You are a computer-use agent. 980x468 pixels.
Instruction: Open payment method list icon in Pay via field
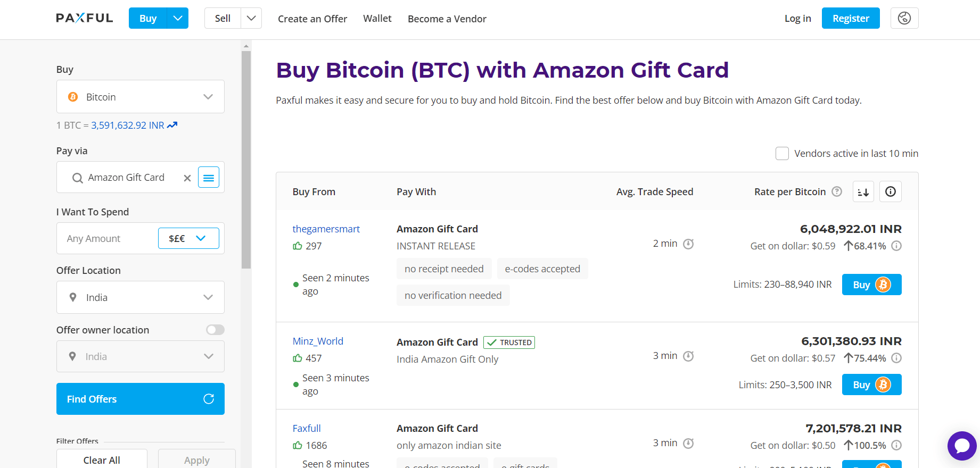pyautogui.click(x=208, y=177)
